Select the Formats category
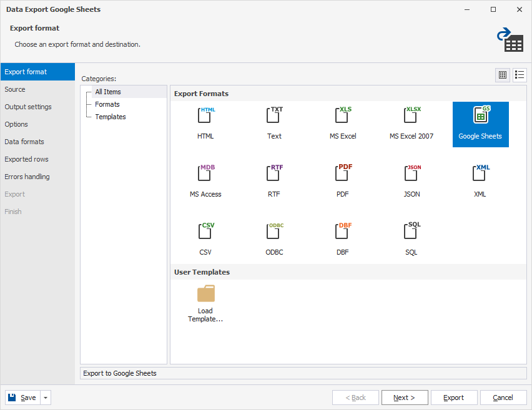The image size is (532, 410). click(107, 104)
